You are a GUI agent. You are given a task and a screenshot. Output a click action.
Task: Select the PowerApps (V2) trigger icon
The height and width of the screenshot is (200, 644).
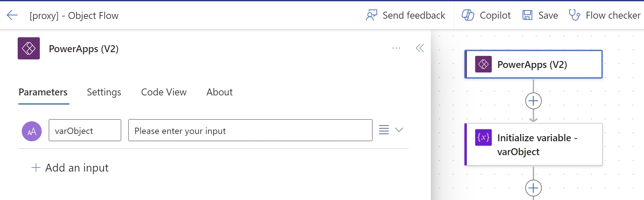coord(483,64)
